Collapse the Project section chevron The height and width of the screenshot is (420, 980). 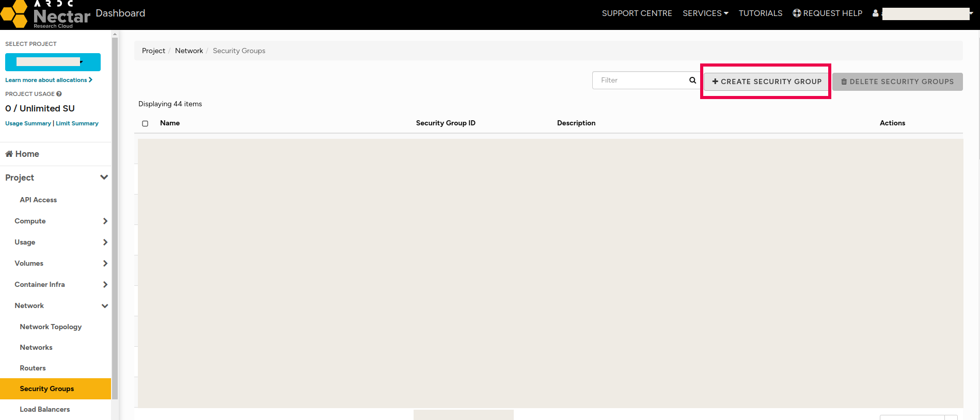[x=104, y=177]
